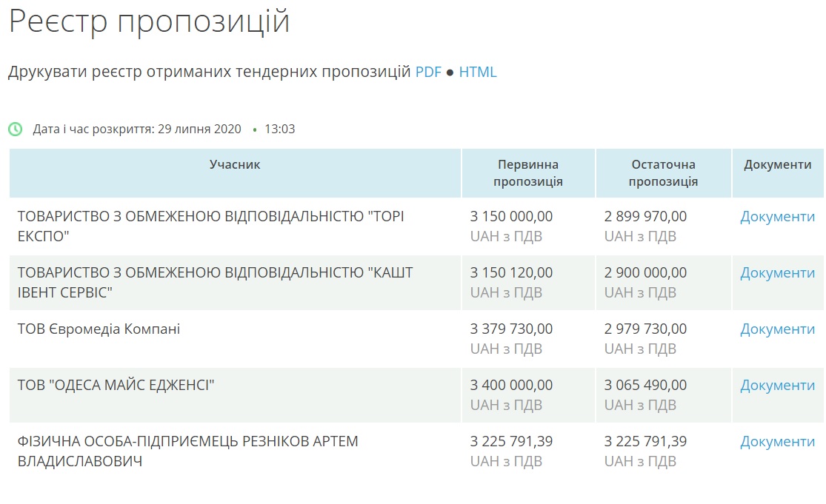Click the ОДЕСА МАЙС ЕДЖЕНСІ participant name

coord(116,385)
